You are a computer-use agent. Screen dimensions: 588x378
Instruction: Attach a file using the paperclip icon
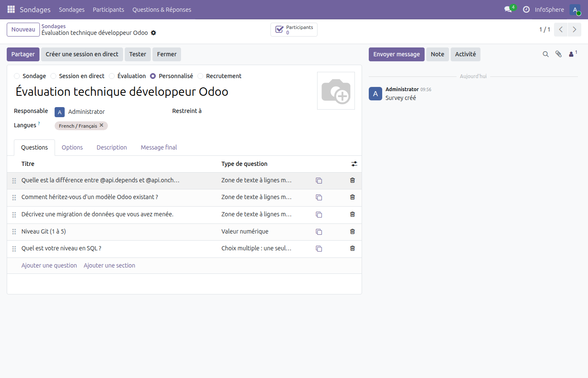pos(559,54)
